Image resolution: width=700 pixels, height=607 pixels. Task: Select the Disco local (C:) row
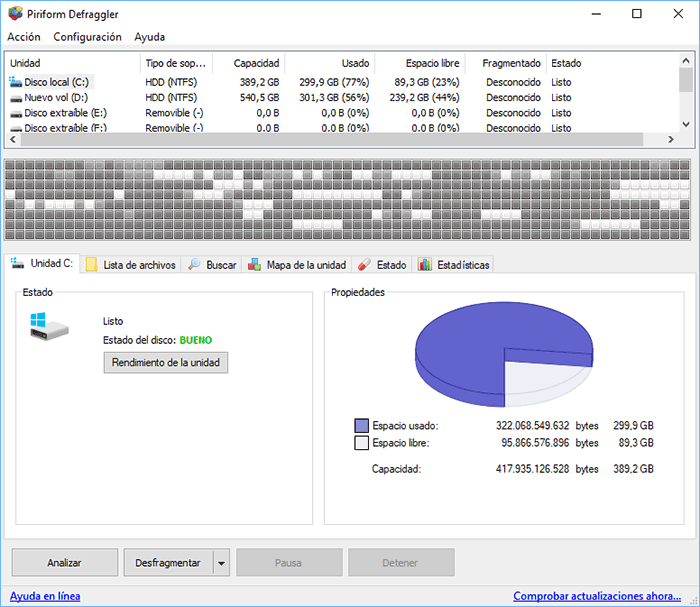[x=343, y=82]
